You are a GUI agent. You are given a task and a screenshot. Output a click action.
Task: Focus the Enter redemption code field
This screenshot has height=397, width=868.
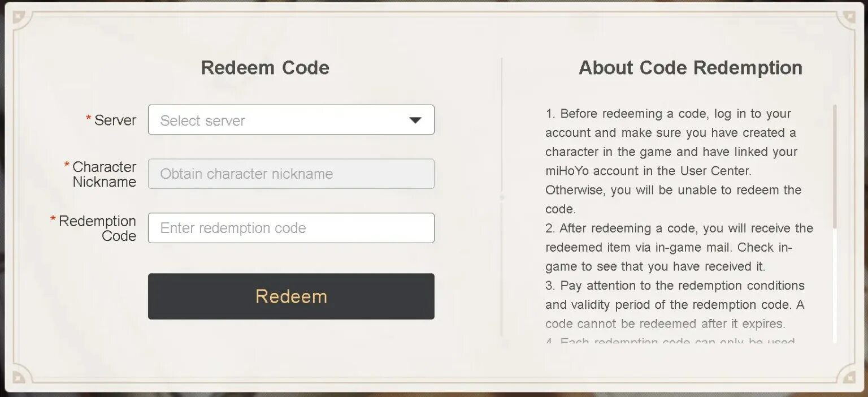(291, 228)
